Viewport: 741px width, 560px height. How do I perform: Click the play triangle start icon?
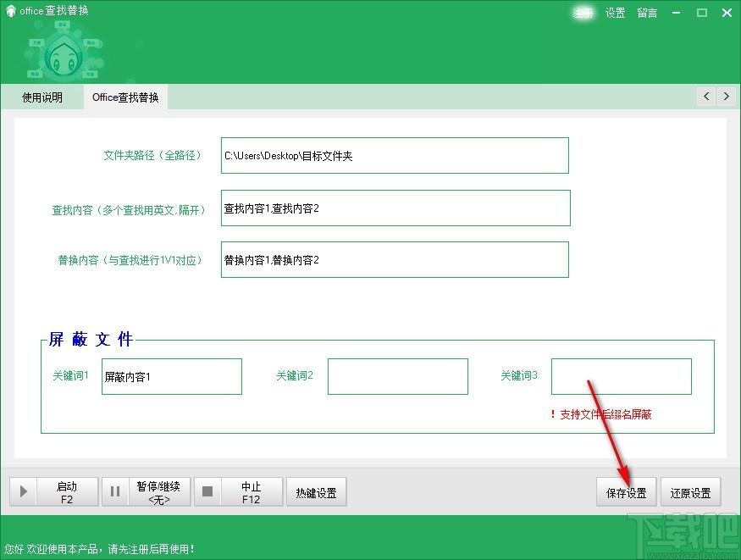pyautogui.click(x=23, y=492)
